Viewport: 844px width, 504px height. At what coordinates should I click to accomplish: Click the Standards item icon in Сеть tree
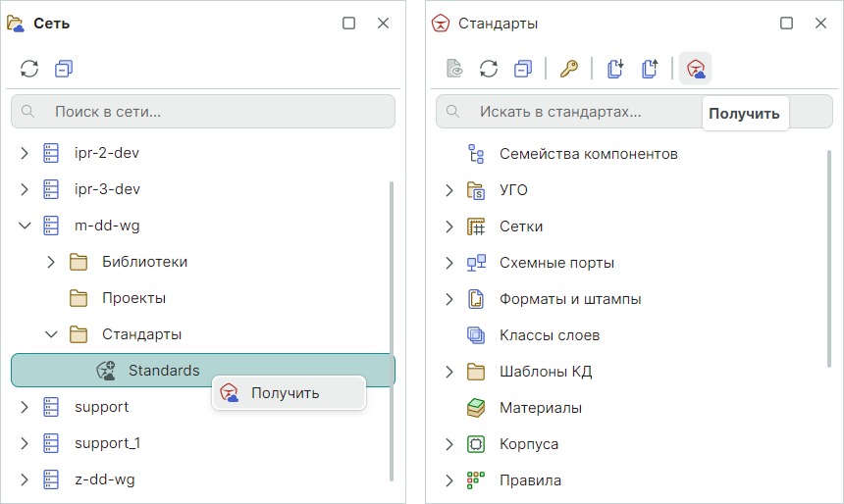pos(106,371)
